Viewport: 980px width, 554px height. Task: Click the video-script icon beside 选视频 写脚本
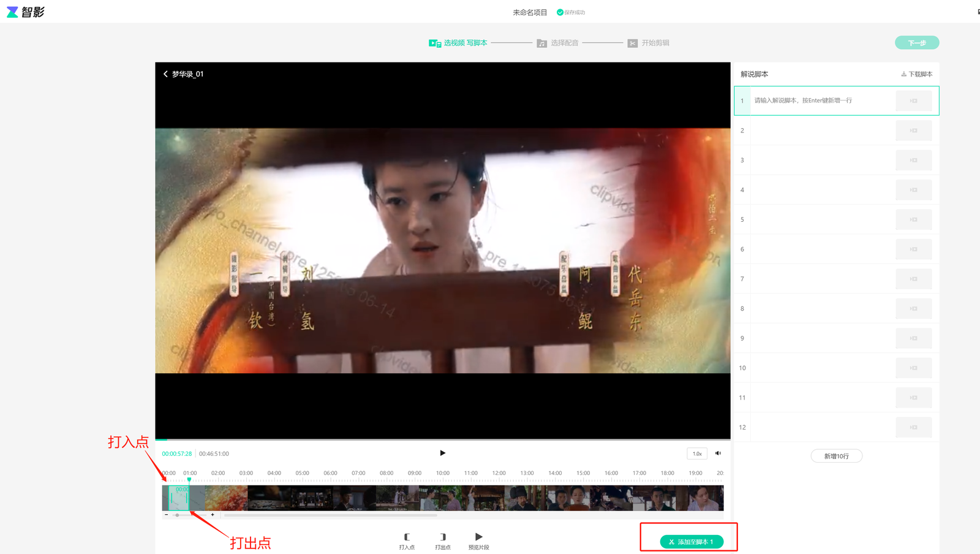click(435, 43)
